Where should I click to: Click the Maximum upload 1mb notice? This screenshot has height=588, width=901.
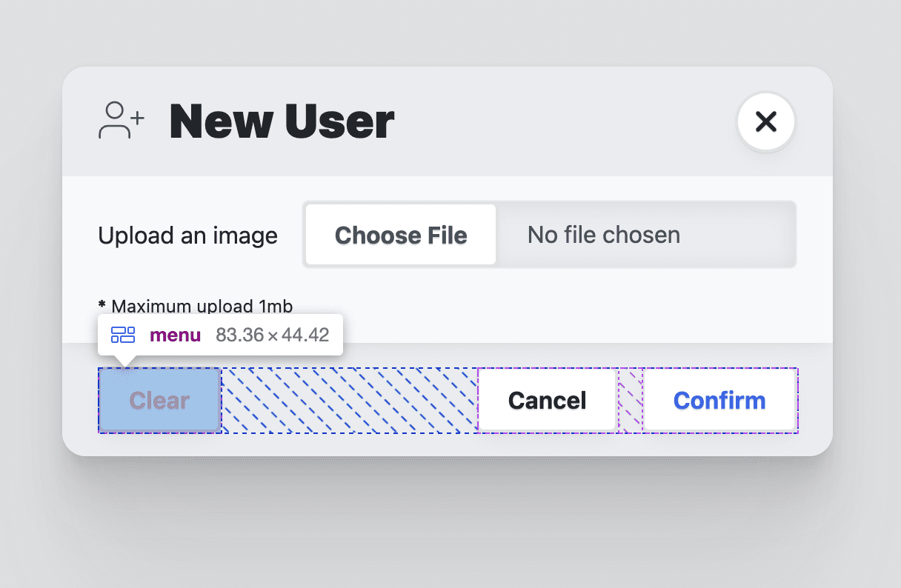point(195,306)
